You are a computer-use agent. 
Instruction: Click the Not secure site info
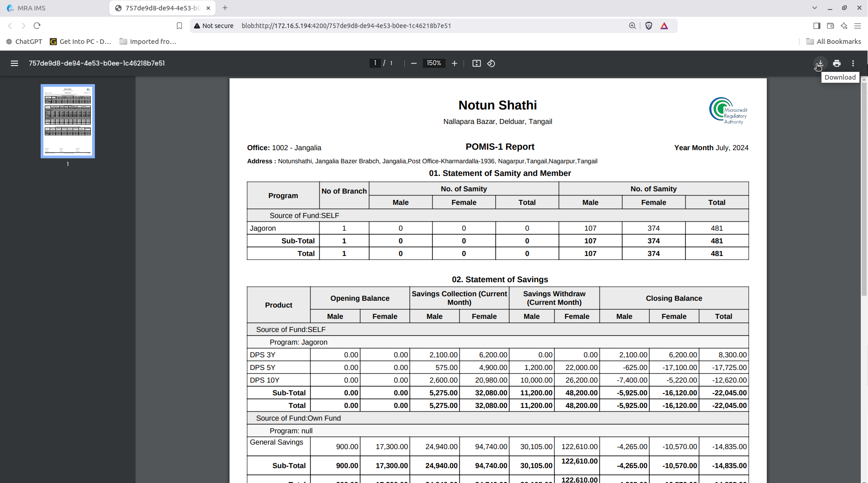(214, 26)
